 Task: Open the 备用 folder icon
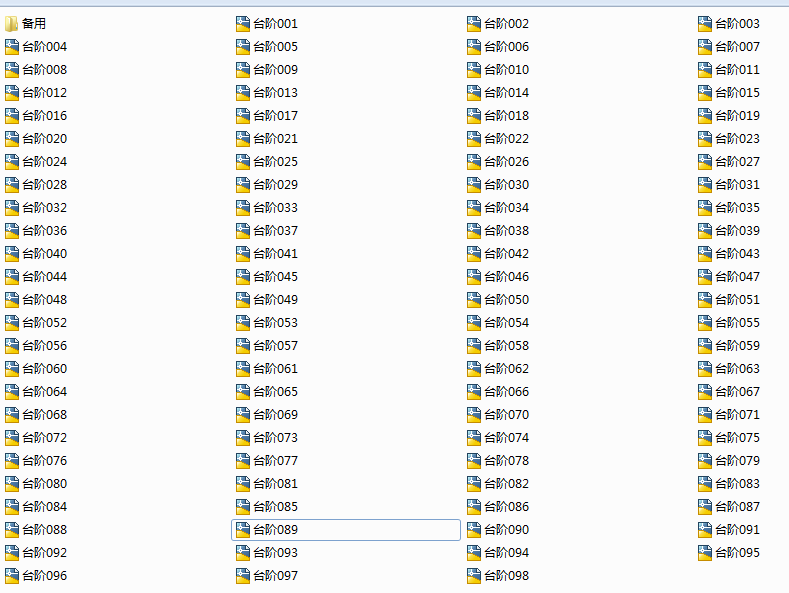(x=11, y=24)
